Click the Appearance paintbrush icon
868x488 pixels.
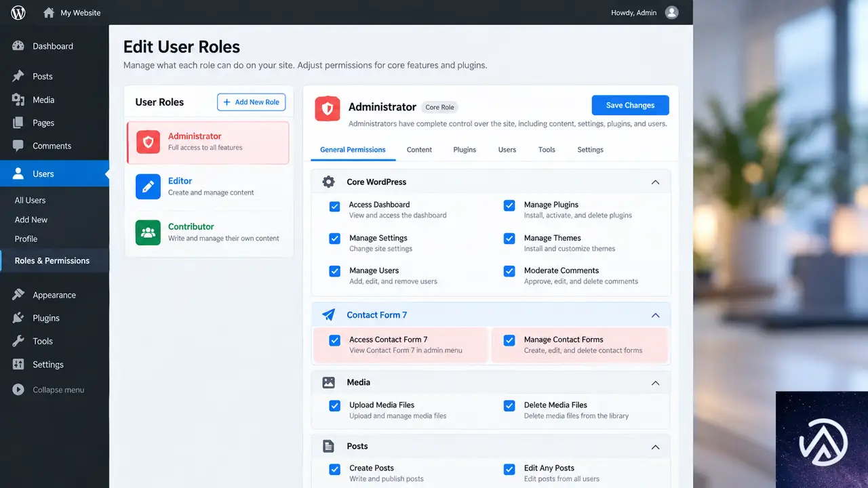(18, 295)
